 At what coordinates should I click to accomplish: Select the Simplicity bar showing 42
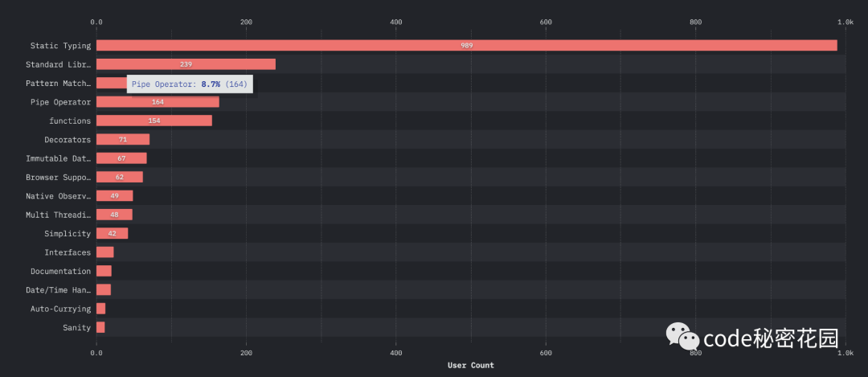pyautogui.click(x=112, y=234)
